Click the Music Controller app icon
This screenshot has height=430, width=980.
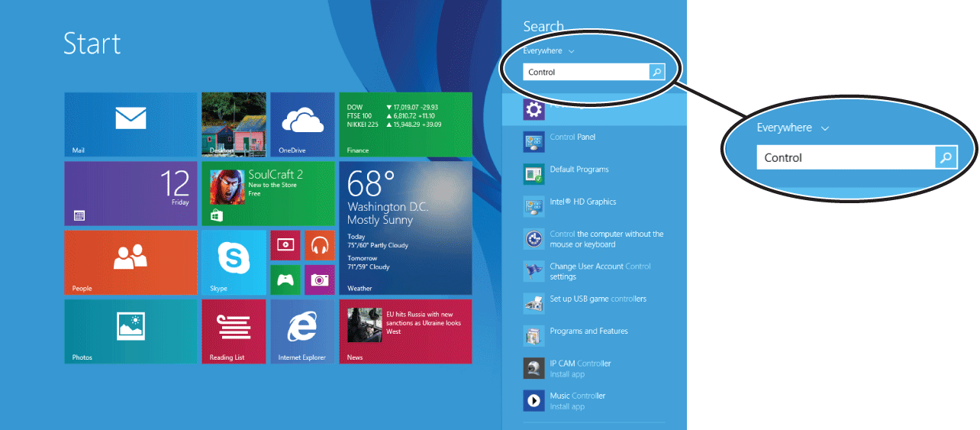[x=534, y=401]
